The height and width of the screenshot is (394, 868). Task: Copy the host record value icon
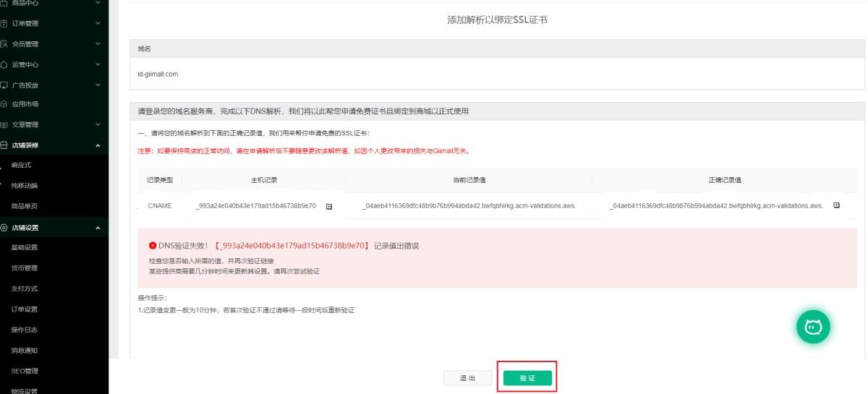(x=329, y=206)
